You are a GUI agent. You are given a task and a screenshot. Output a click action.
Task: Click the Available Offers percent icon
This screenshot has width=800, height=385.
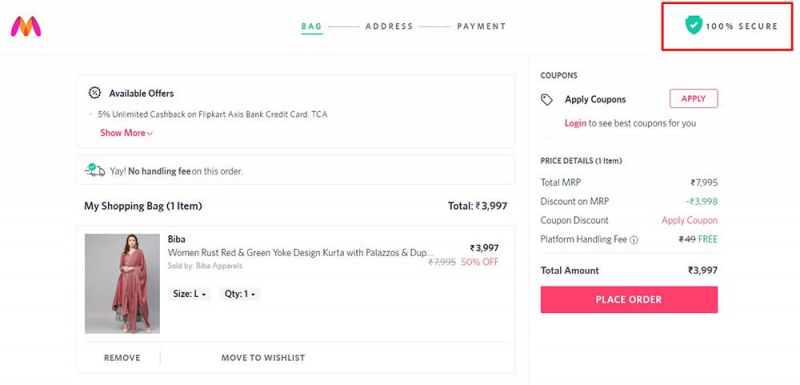(94, 93)
